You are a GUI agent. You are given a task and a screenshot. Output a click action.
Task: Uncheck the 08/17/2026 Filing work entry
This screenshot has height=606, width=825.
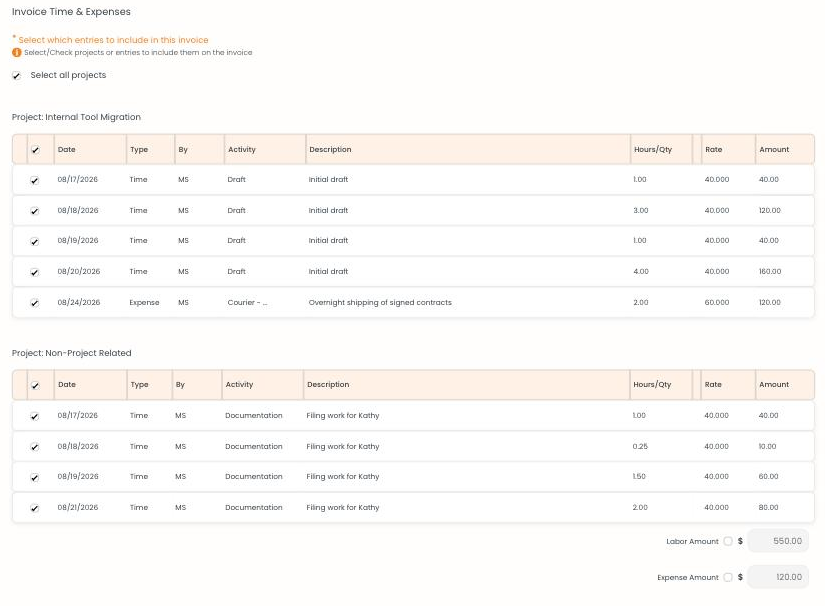pos(35,416)
